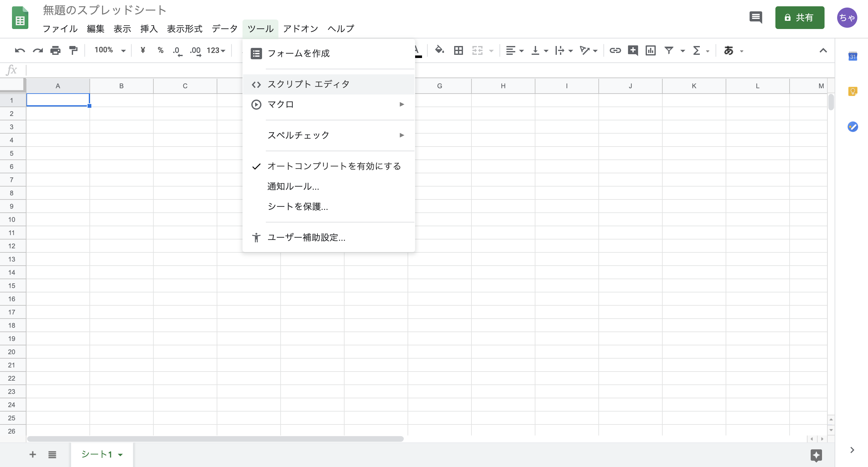Open the fill color picker
868x467 pixels.
pyautogui.click(x=439, y=51)
